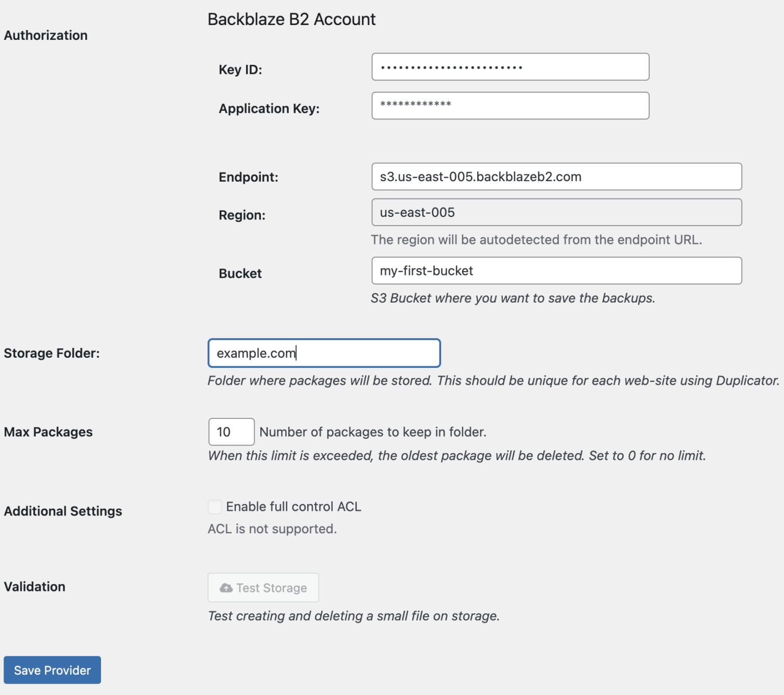Click the Endpoint URL field
Image resolution: width=784 pixels, height=695 pixels.
click(556, 177)
